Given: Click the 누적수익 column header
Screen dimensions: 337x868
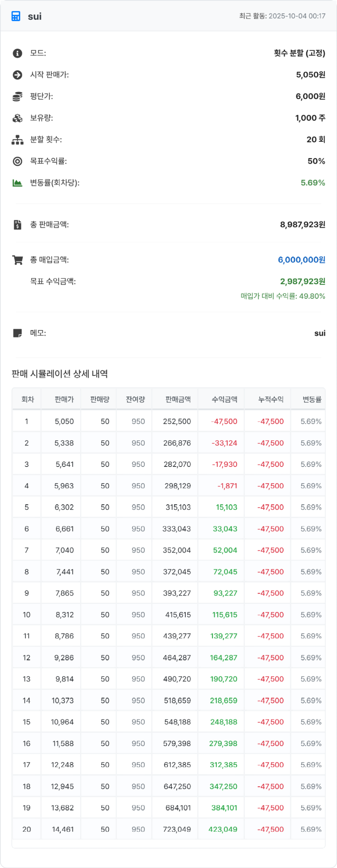Looking at the screenshot, I should click(270, 399).
